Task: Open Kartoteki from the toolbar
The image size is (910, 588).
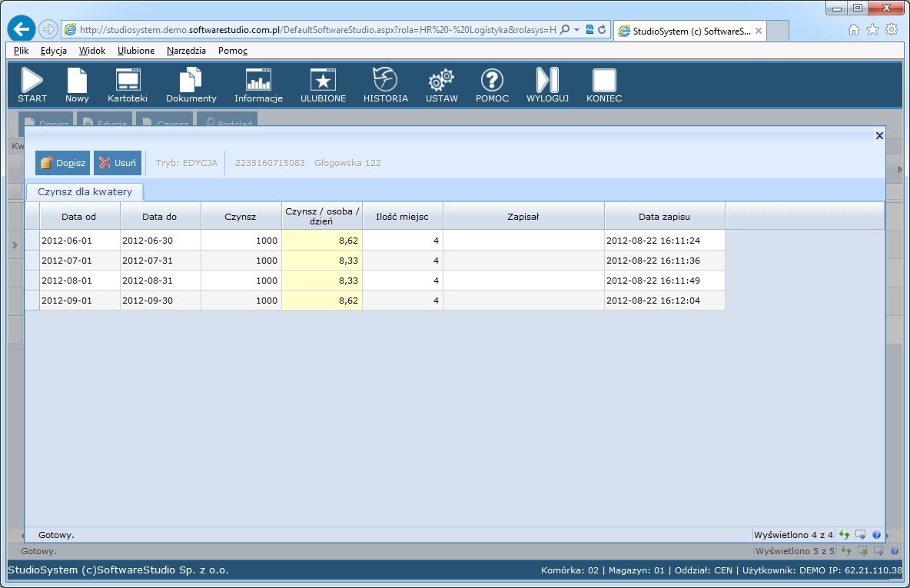Action: pyautogui.click(x=128, y=85)
